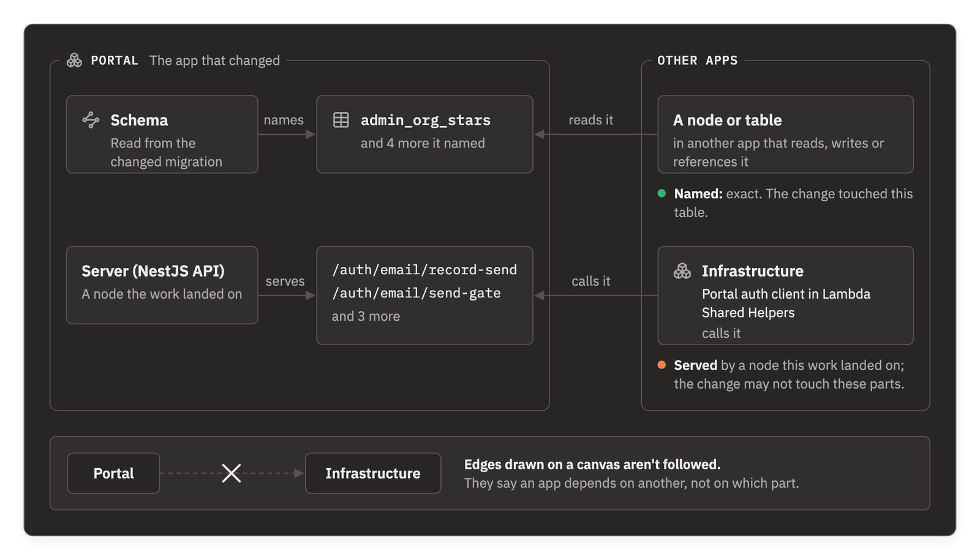
Task: Click the Portal box in bottom legend
Action: [x=113, y=473]
